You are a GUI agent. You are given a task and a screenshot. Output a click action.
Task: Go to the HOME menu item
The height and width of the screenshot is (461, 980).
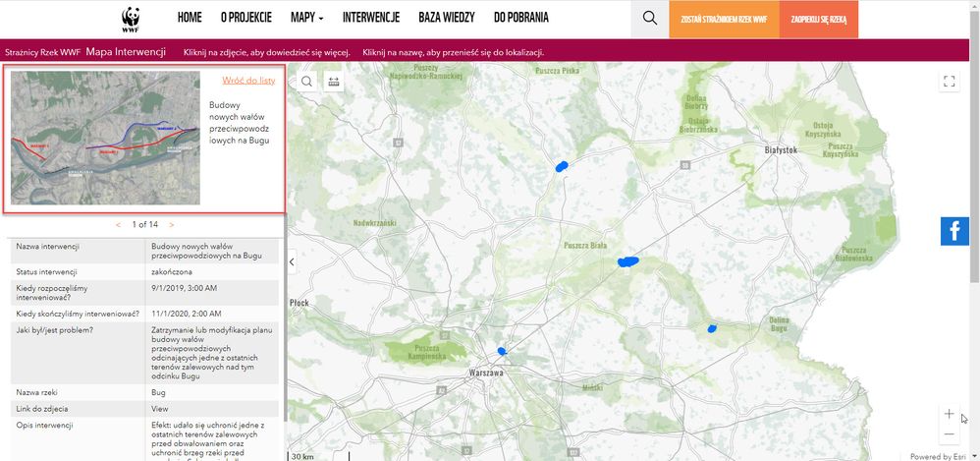(190, 18)
